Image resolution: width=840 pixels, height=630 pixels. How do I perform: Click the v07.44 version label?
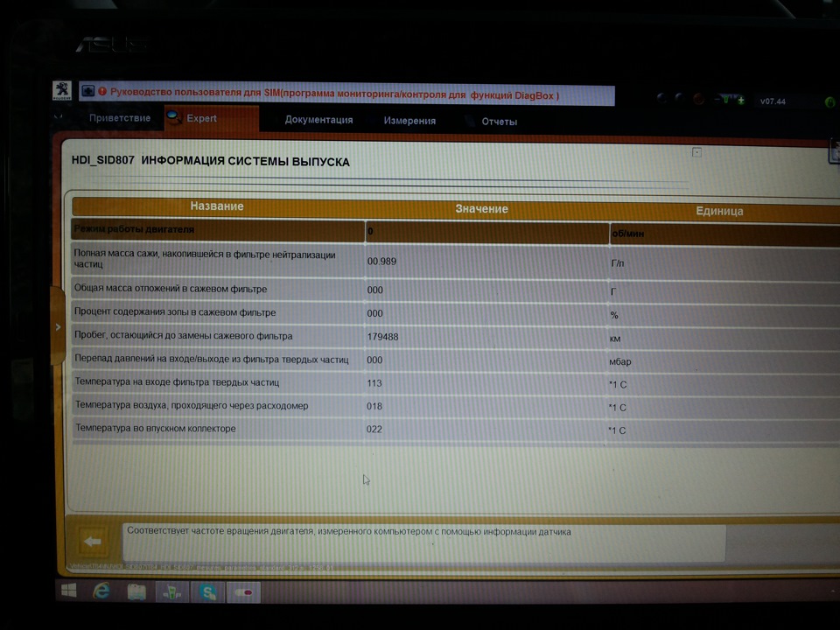[773, 101]
